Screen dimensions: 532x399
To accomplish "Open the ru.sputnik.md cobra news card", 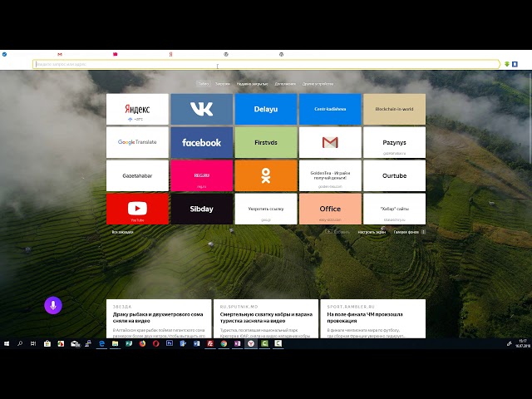I will click(266, 318).
